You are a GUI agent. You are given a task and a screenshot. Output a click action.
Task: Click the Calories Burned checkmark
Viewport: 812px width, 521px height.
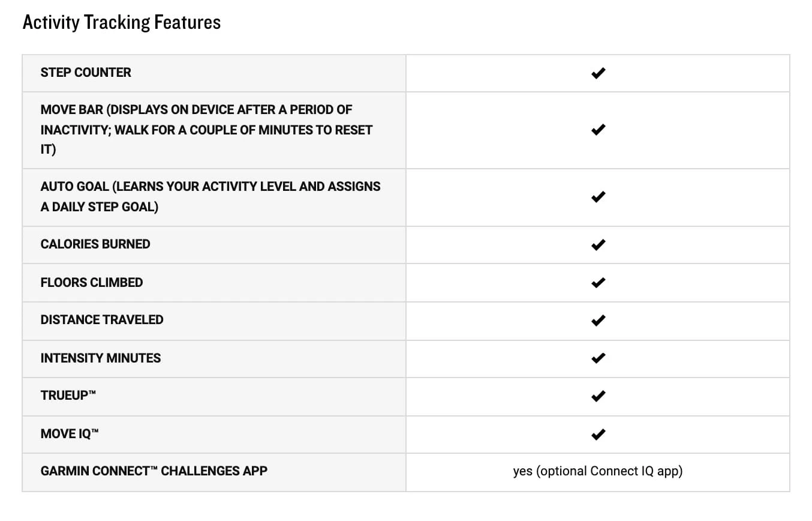(598, 245)
